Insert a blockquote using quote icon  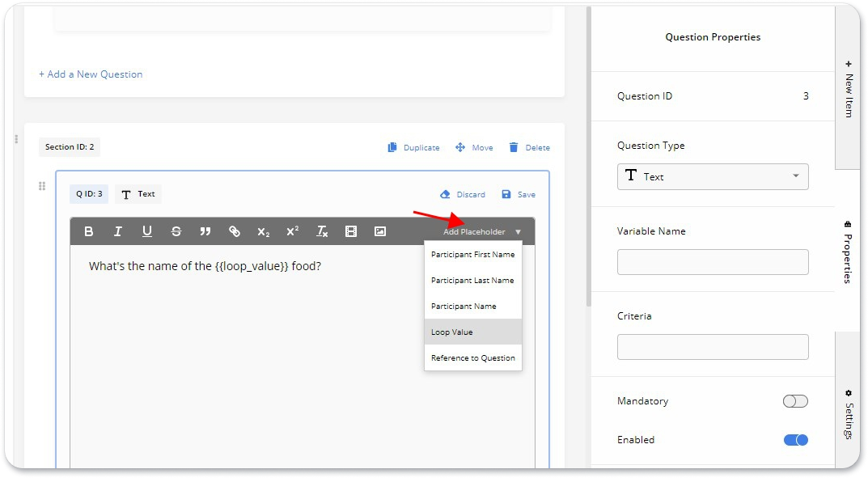coord(205,231)
